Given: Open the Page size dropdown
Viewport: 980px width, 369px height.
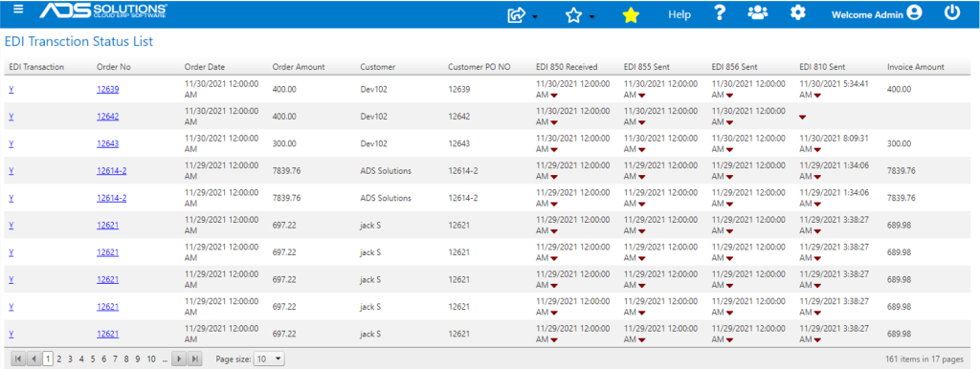Looking at the screenshot, I should coord(269,359).
